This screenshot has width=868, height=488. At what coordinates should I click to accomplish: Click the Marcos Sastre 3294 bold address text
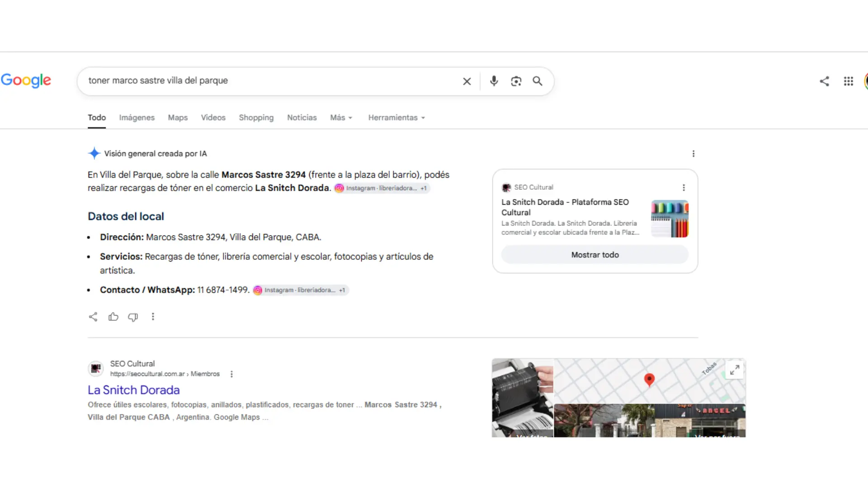(264, 175)
